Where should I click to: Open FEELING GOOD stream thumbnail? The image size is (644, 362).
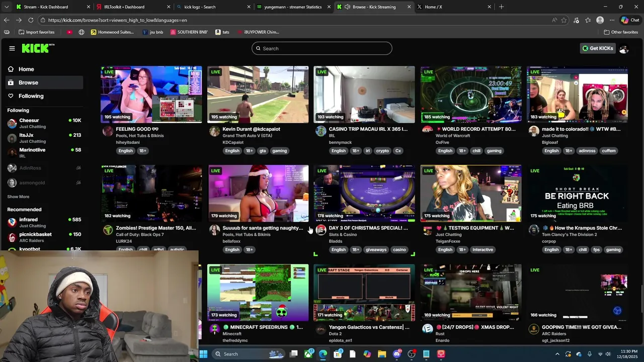click(151, 95)
